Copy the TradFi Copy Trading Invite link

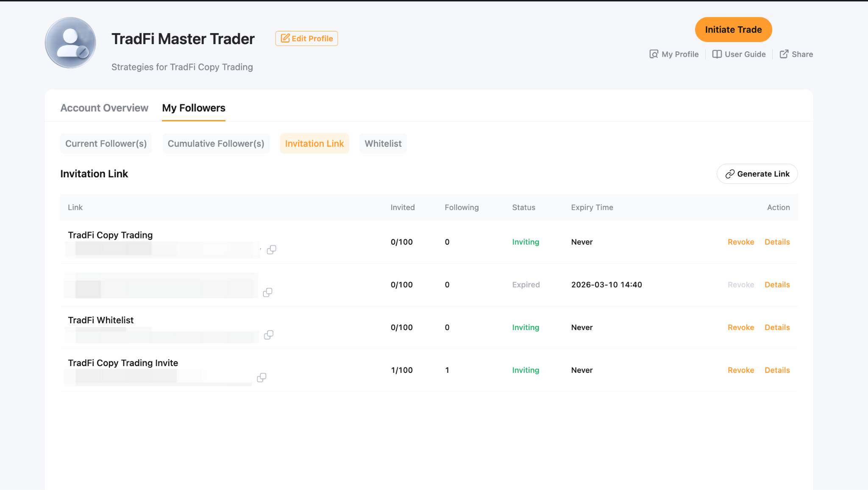coord(262,378)
